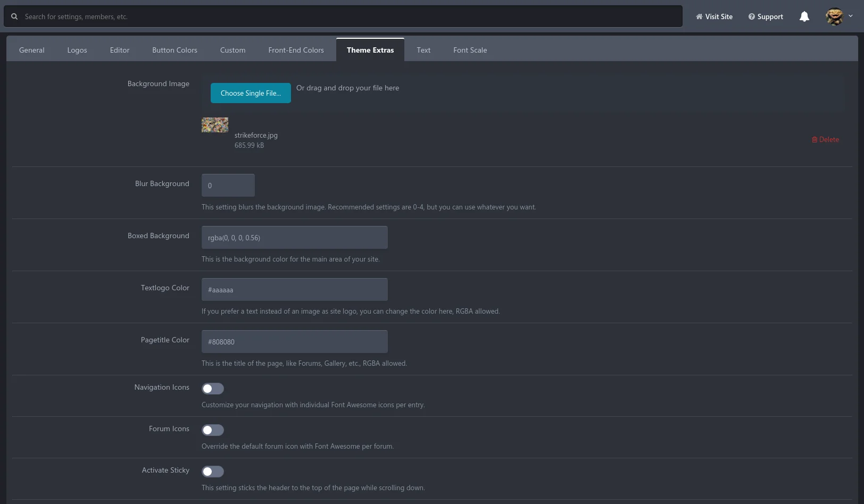This screenshot has height=504, width=864.
Task: Select the Button Colors tab
Action: [x=175, y=50]
